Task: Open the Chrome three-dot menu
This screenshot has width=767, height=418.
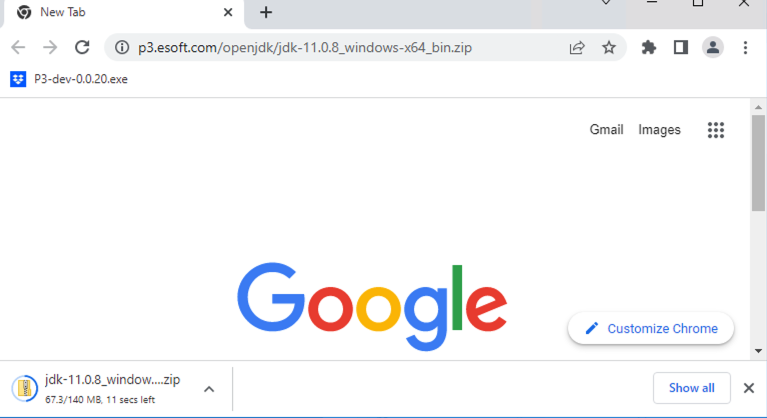Action: tap(745, 47)
